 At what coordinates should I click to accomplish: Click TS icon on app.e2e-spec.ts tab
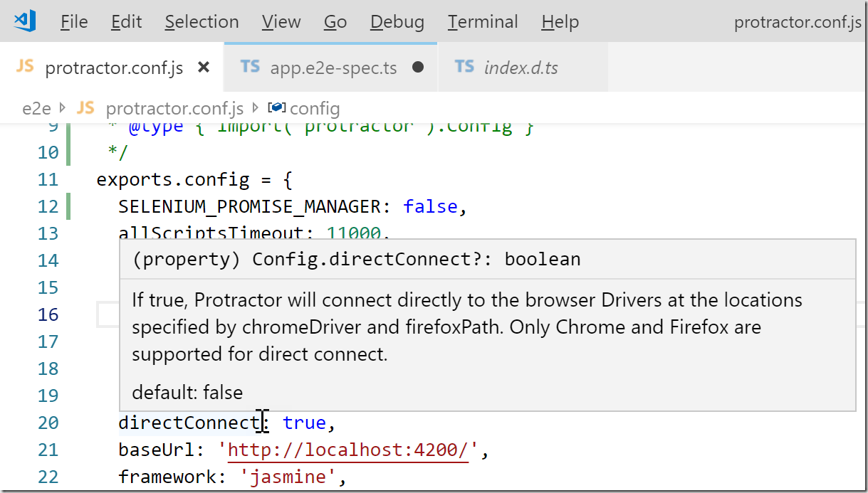(250, 66)
